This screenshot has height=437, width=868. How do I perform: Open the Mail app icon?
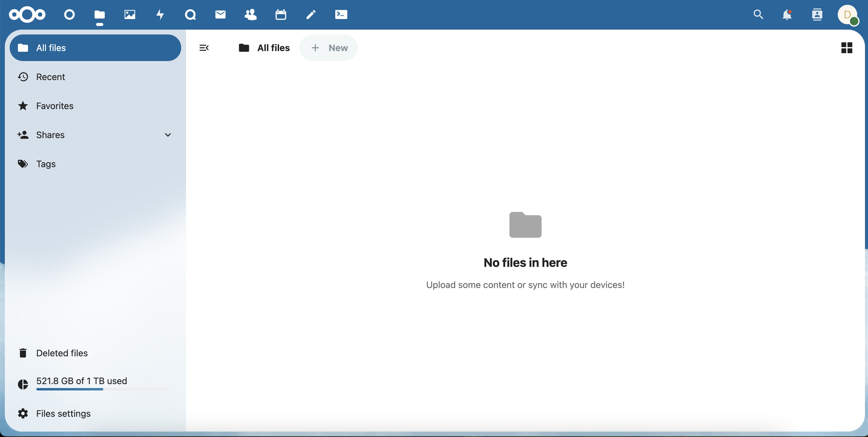click(220, 15)
